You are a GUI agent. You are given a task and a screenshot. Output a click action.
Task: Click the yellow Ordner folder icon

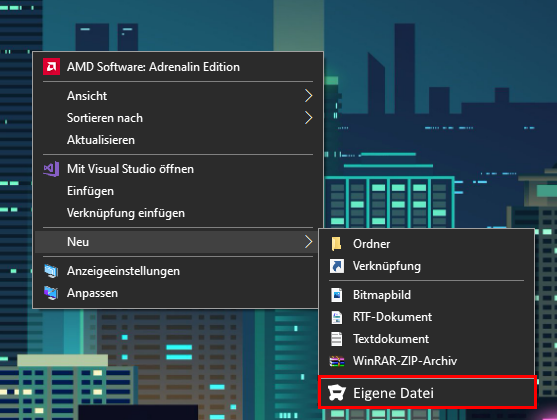click(336, 244)
